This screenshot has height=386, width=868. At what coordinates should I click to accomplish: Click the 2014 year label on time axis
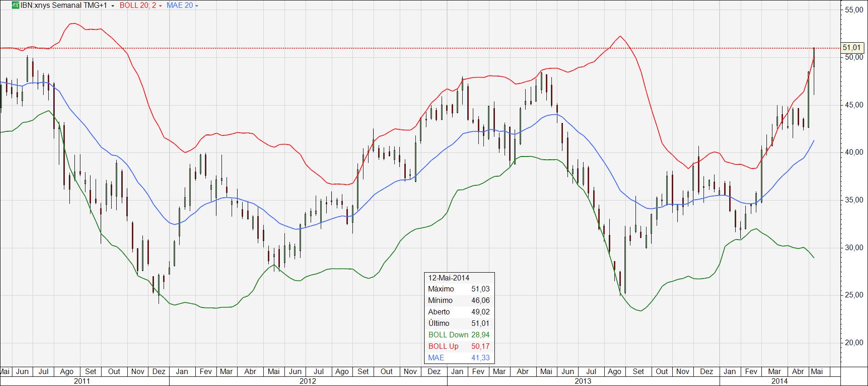[x=779, y=381]
